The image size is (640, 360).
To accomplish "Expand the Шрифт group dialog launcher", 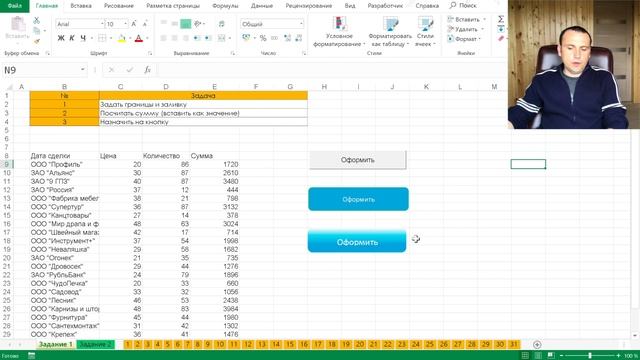I will [x=150, y=53].
